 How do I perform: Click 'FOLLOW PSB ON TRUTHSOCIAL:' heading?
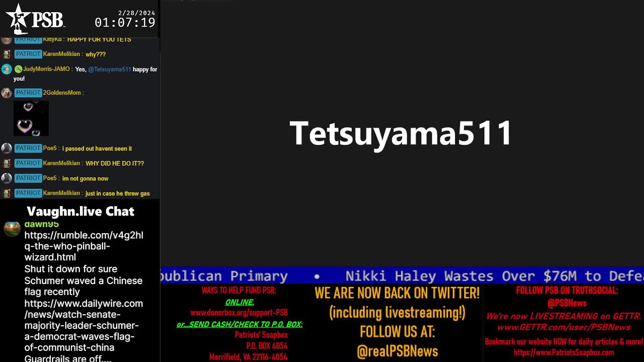coord(567,291)
